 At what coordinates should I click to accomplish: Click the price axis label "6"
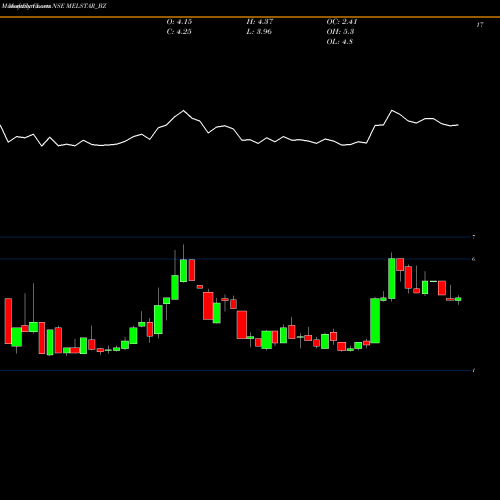coord(474,259)
